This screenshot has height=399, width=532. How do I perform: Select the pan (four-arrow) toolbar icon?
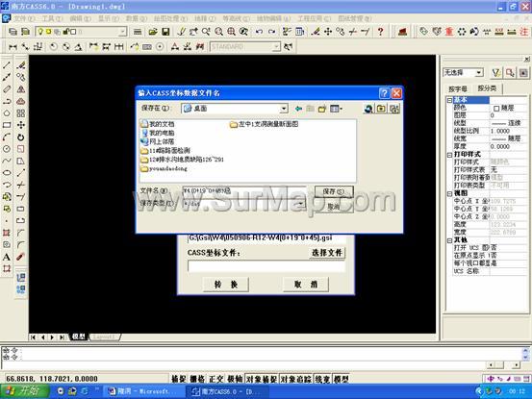[x=328, y=32]
